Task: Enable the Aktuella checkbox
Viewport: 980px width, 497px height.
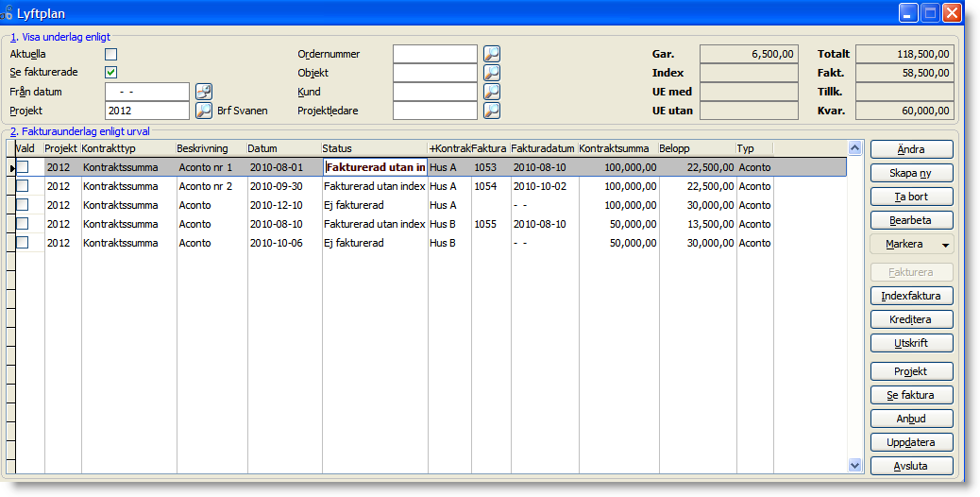Action: 111,55
